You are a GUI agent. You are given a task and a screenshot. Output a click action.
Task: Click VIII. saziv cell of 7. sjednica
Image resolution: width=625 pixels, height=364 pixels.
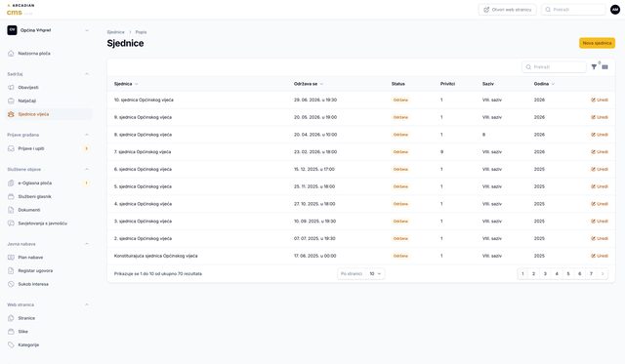point(492,151)
